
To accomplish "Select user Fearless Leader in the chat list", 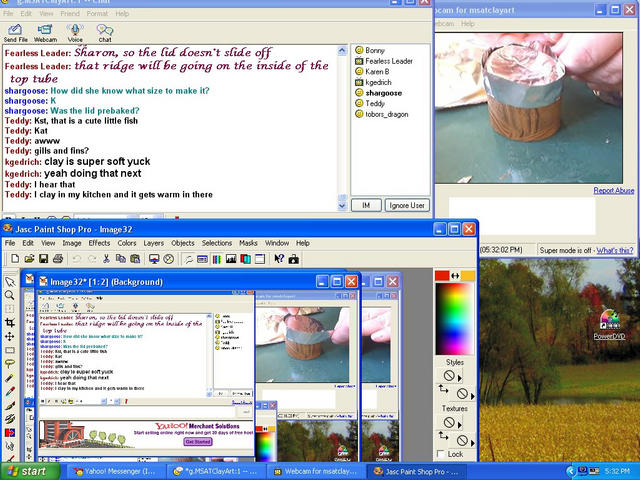I will [384, 61].
